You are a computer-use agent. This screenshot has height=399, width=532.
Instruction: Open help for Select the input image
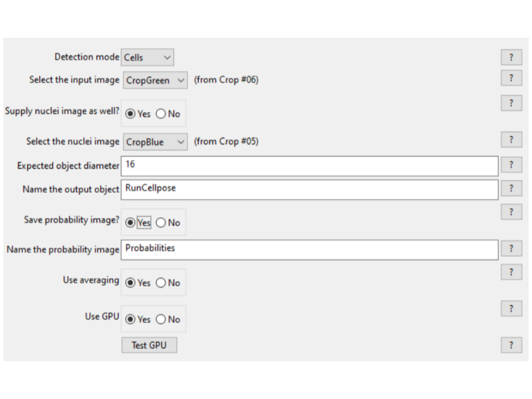point(511,78)
